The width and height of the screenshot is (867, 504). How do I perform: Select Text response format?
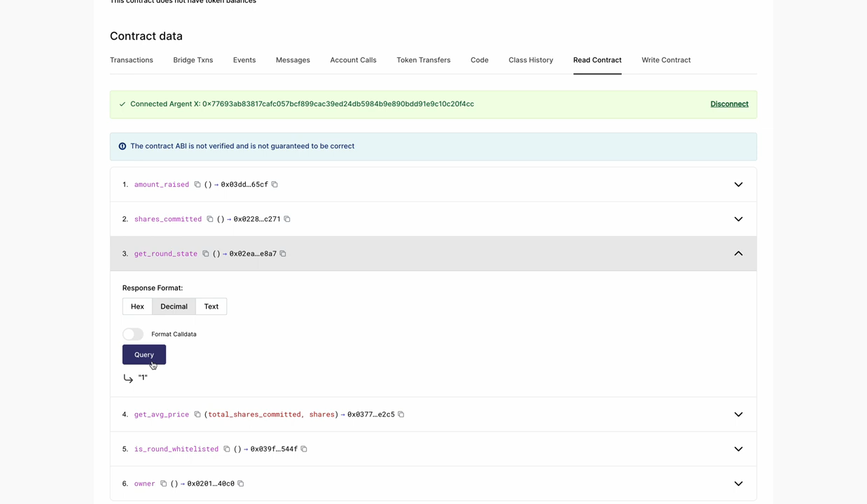211,307
